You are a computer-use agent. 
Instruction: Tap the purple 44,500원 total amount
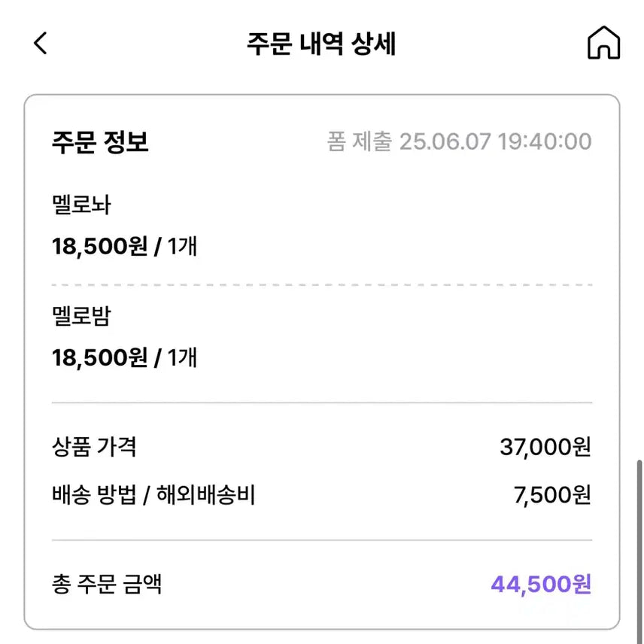point(540,584)
